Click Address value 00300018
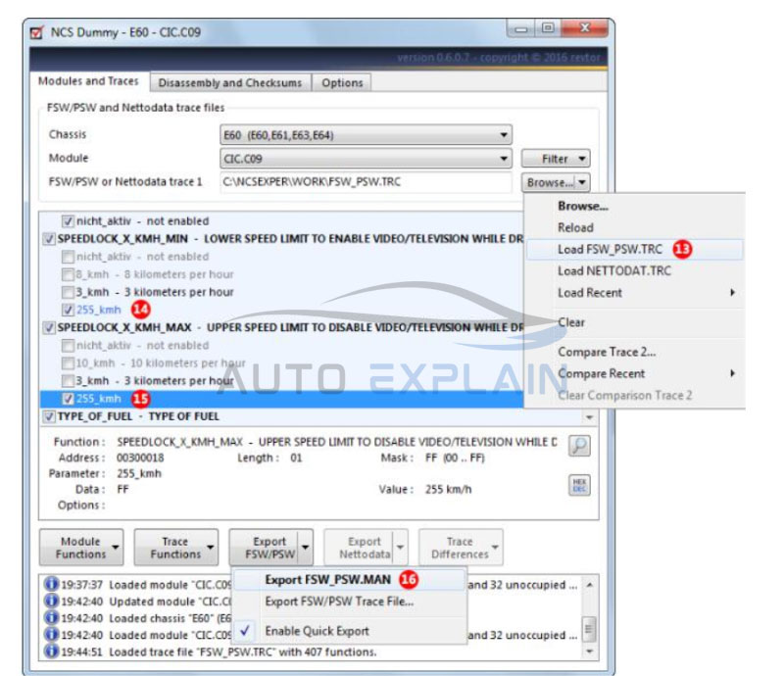Screen dimensions: 784x676 point(140,458)
